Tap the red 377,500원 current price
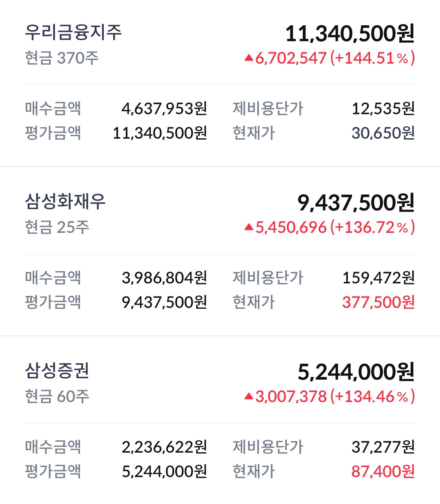The width and height of the screenshot is (440, 504). 378,302
